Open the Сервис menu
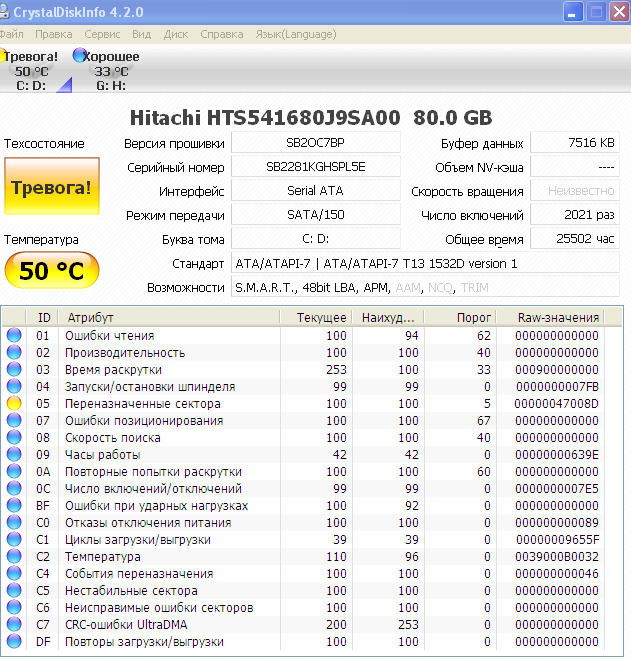This screenshot has height=660, width=631. click(102, 34)
